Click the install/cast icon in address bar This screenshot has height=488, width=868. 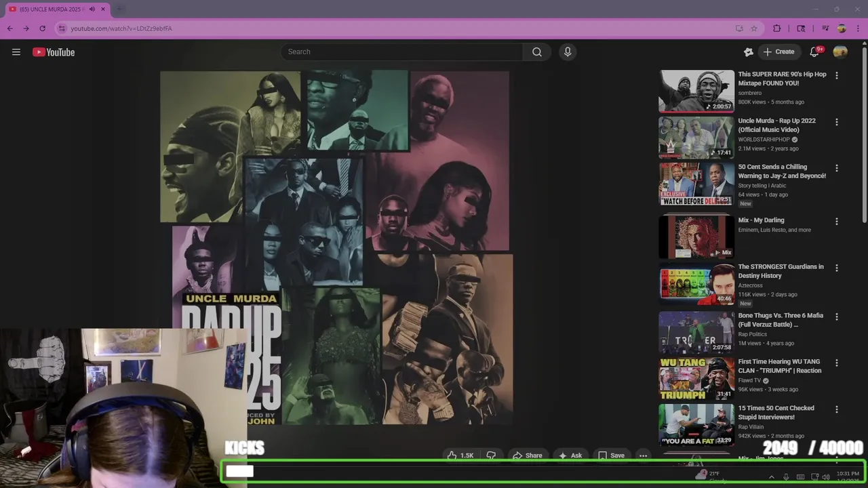point(739,28)
